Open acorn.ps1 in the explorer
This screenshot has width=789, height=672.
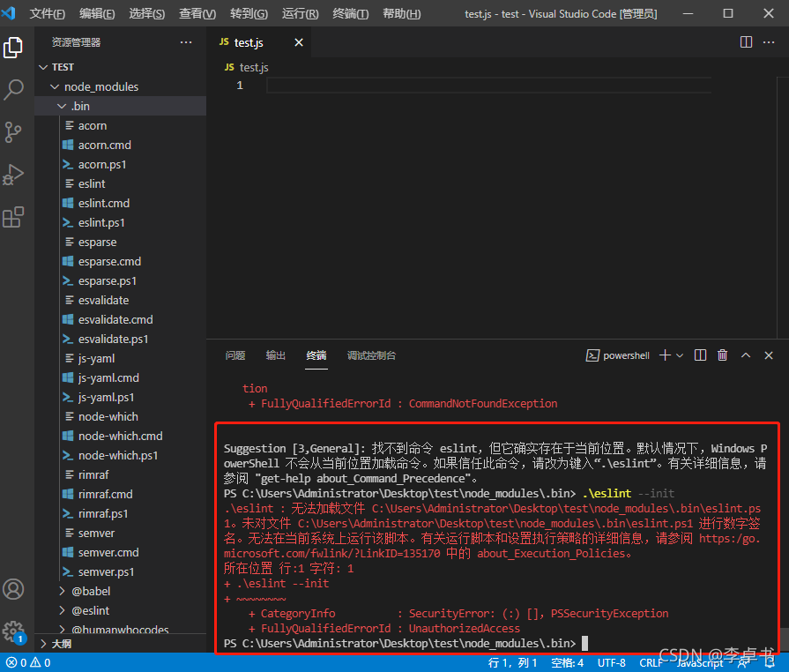point(121,164)
